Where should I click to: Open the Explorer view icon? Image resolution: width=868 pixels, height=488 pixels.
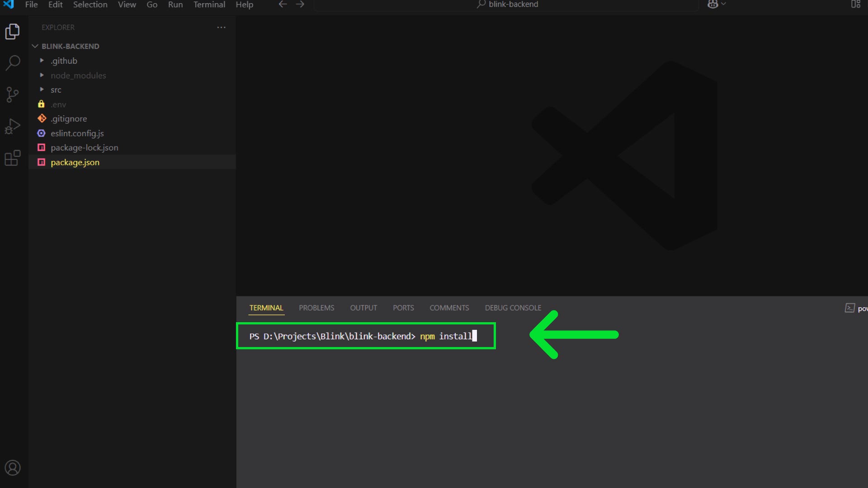click(13, 32)
